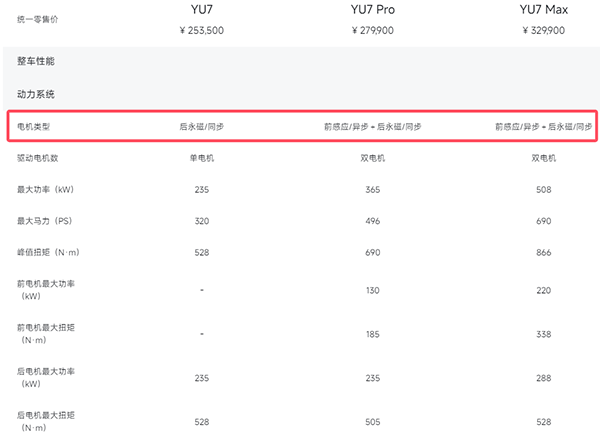Click the ¥279,900 price for YU7 Pro

pyautogui.click(x=373, y=31)
